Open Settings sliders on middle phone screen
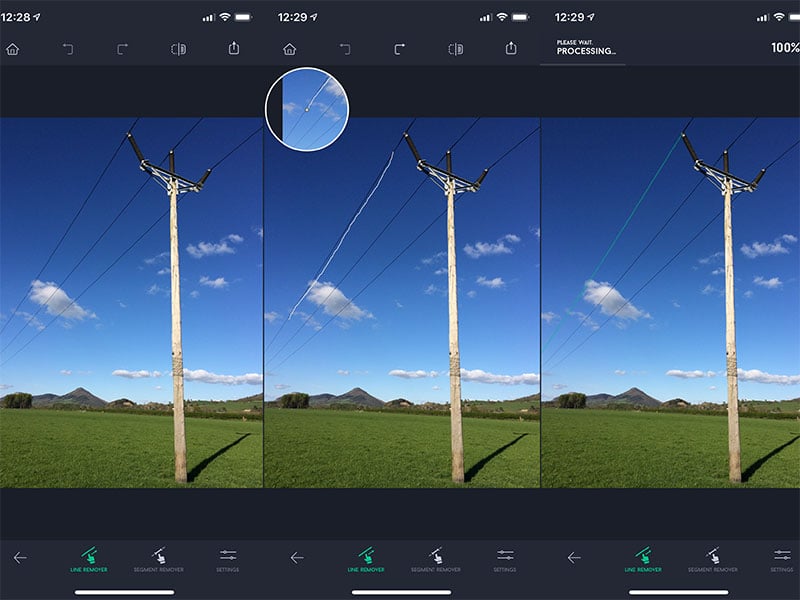 [505, 560]
